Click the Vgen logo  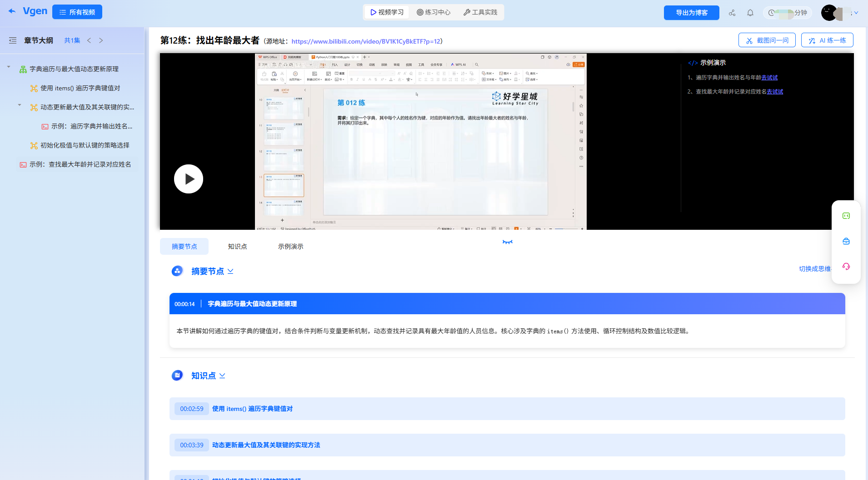pos(35,11)
